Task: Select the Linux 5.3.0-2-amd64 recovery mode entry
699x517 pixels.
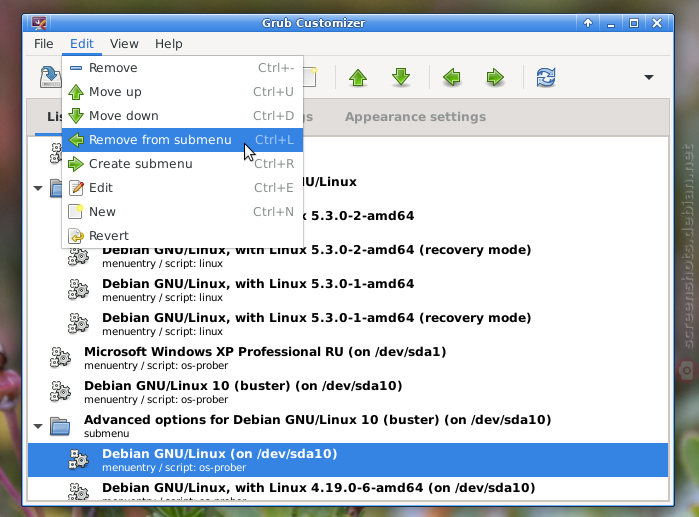Action: click(x=348, y=256)
